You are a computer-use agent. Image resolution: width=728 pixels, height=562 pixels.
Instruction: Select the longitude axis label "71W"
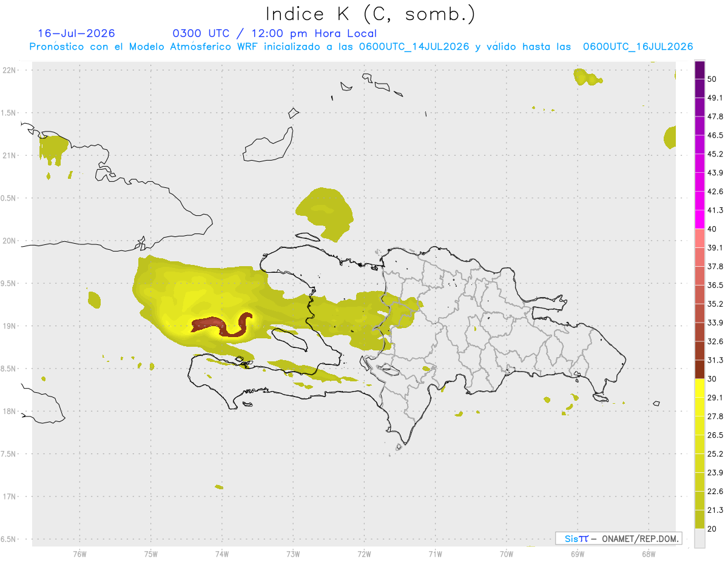pyautogui.click(x=435, y=554)
